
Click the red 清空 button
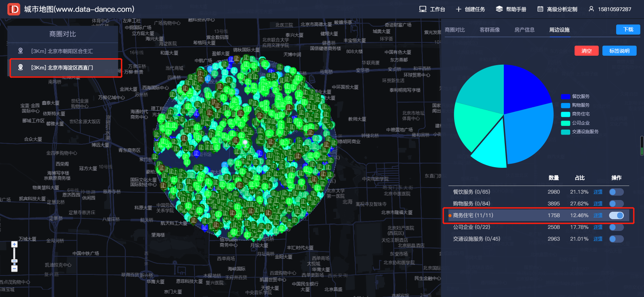point(586,51)
